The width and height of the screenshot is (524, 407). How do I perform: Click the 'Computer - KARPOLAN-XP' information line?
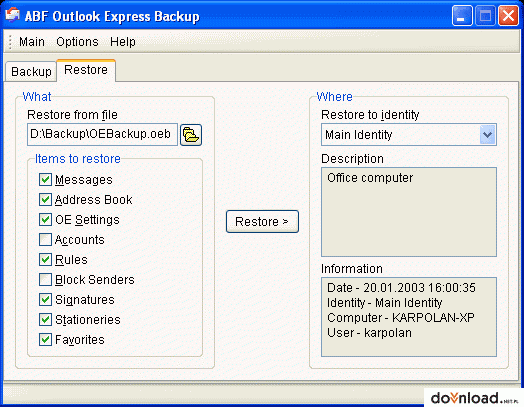401,318
